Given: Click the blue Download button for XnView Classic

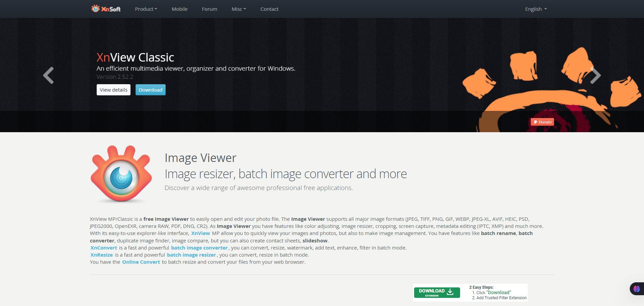Looking at the screenshot, I should [150, 90].
